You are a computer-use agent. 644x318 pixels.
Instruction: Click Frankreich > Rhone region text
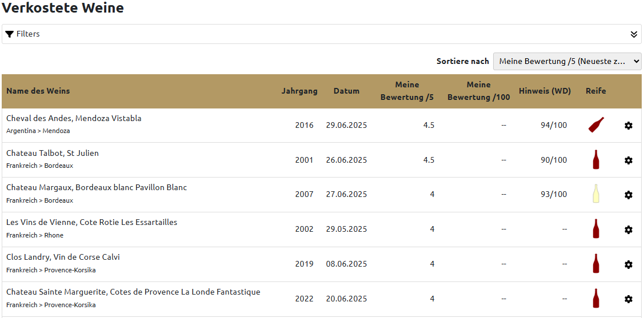click(35, 236)
